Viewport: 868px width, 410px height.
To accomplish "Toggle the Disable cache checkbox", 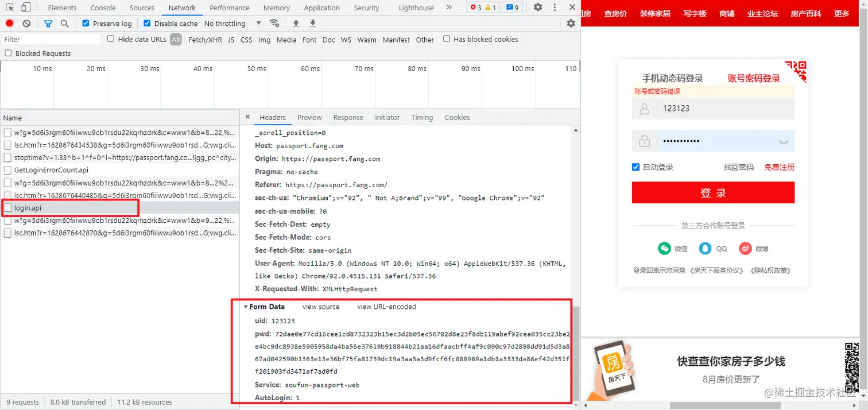I will tap(147, 24).
